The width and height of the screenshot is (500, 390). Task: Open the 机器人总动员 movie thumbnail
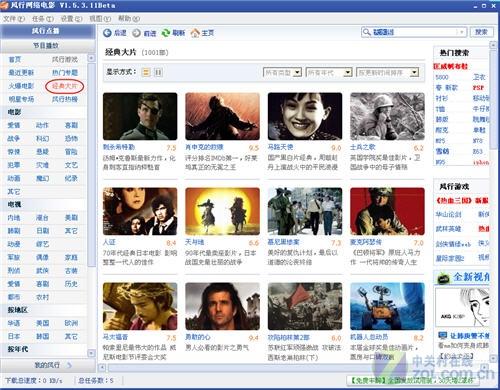click(387, 306)
